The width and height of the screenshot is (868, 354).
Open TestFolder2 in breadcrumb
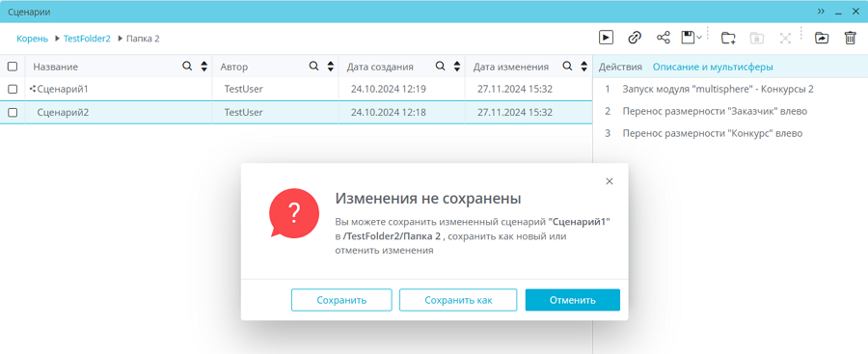pyautogui.click(x=87, y=39)
